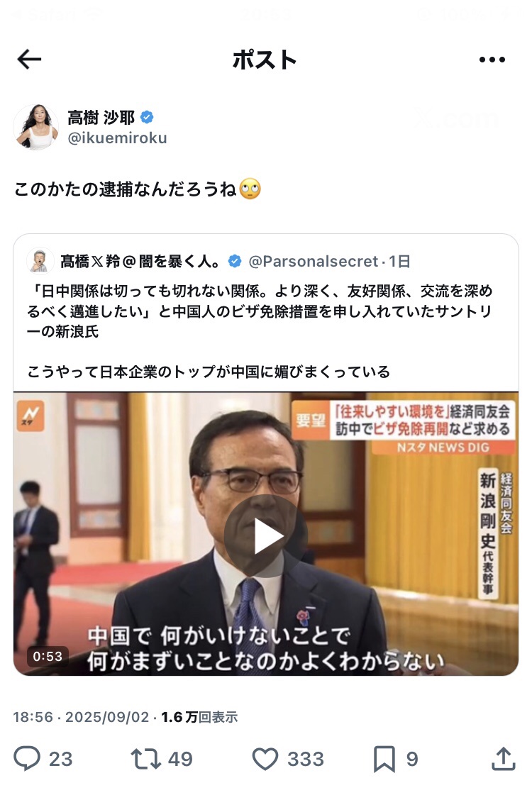Viewport: 532px width, 795px height.
Task: Tap the Nスタ logo in the video corner
Action: coord(31,416)
